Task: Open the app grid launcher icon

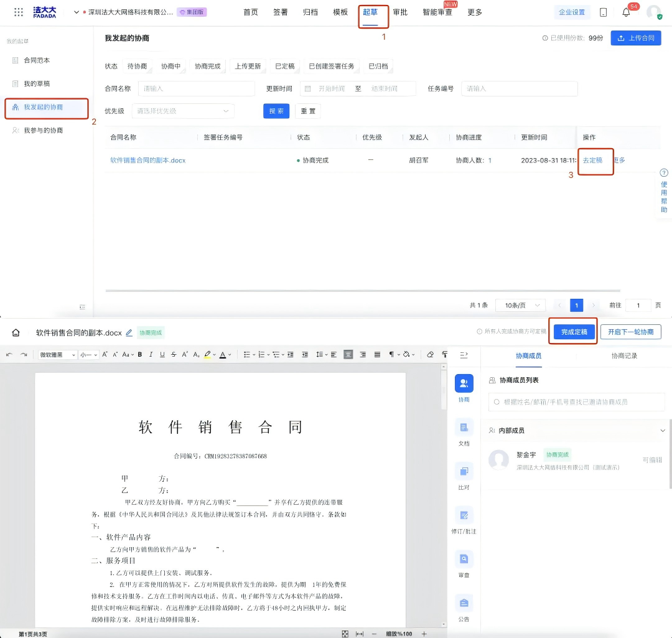Action: [x=19, y=12]
